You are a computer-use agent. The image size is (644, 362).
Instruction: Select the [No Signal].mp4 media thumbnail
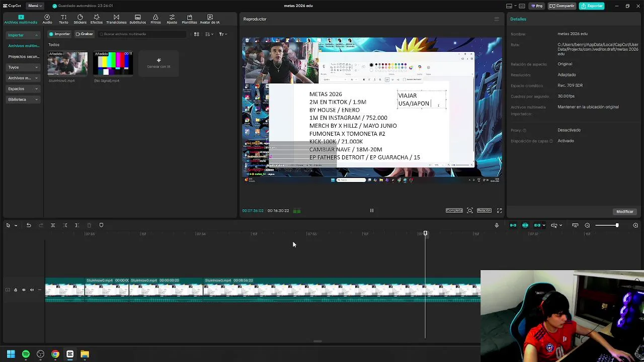coord(113,64)
